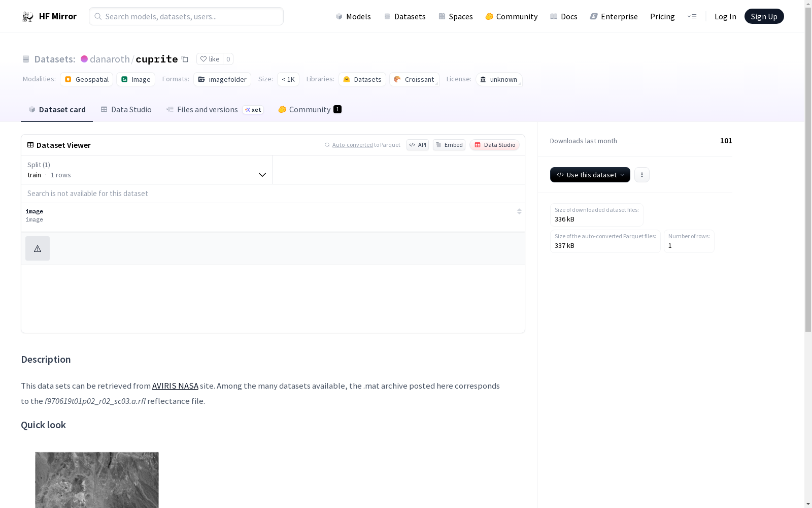Click the warning icon in the image row
The height and width of the screenshot is (508, 812).
(38, 248)
